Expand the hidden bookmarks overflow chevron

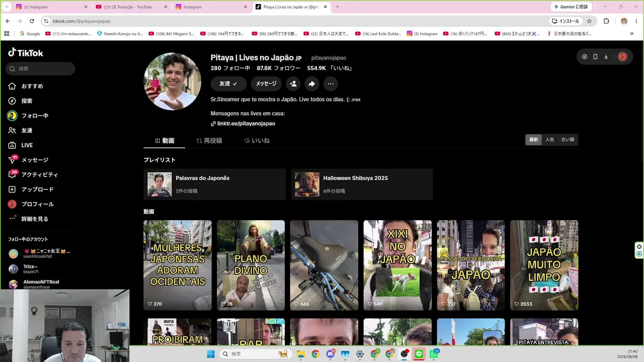click(x=632, y=34)
